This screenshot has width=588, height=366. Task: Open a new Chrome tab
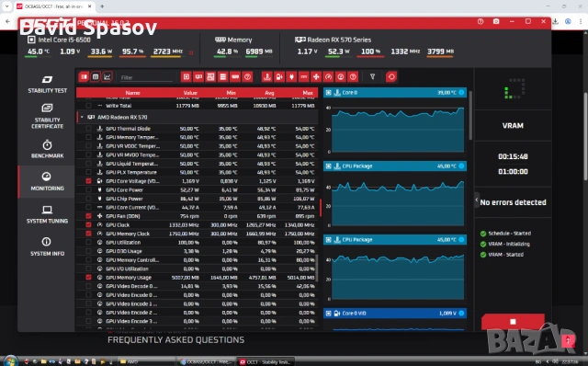[102, 6]
